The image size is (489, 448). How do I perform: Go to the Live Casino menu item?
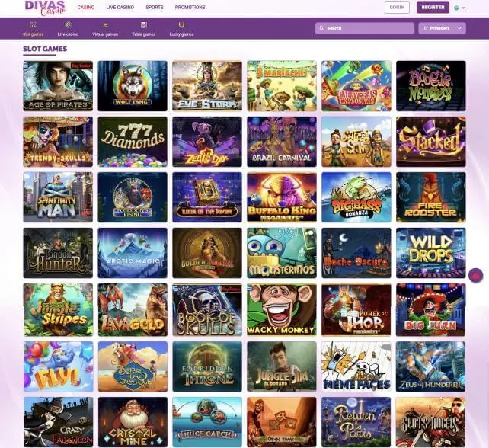[x=120, y=7]
